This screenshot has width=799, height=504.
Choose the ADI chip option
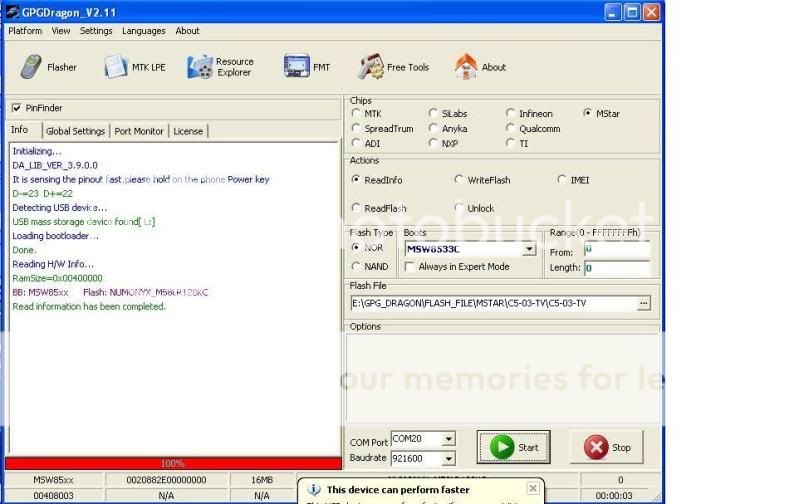(356, 143)
